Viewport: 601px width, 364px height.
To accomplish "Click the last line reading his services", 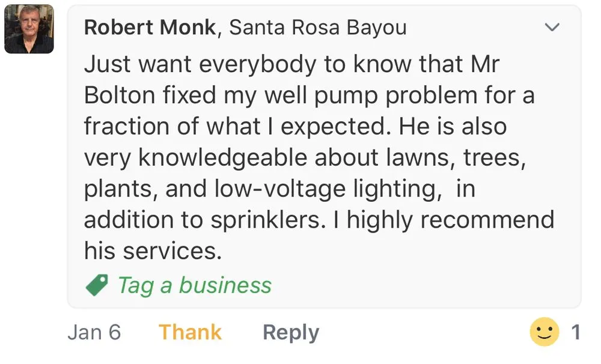I will (153, 250).
